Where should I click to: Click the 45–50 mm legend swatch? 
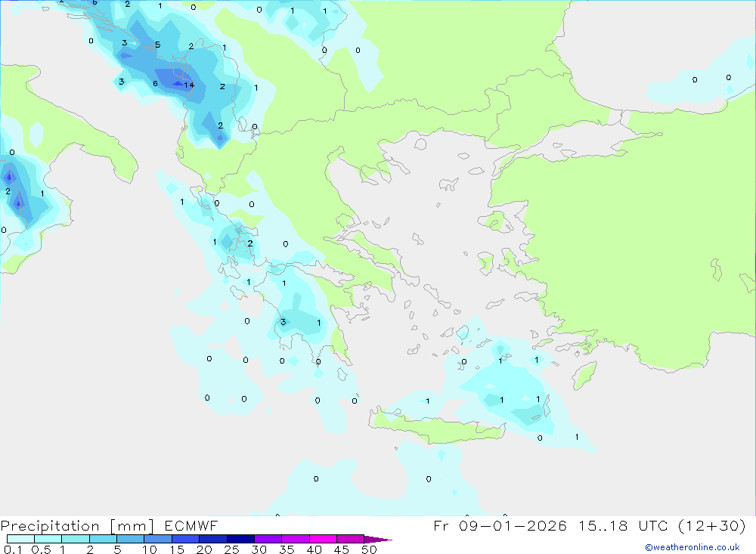[351, 539]
